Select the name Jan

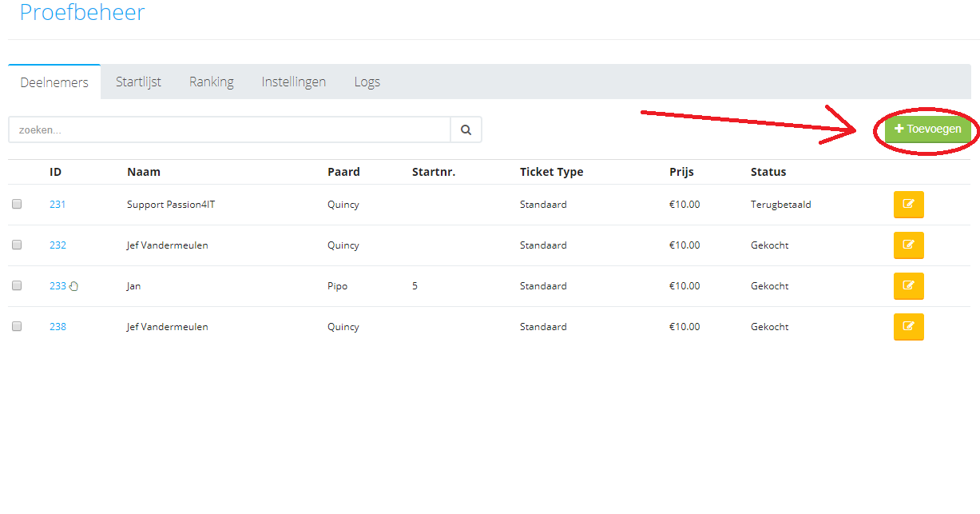pyautogui.click(x=133, y=286)
